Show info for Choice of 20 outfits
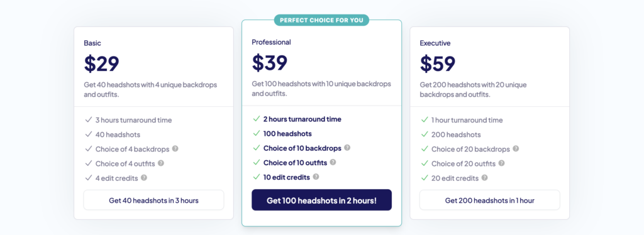The width and height of the screenshot is (644, 235). (501, 163)
